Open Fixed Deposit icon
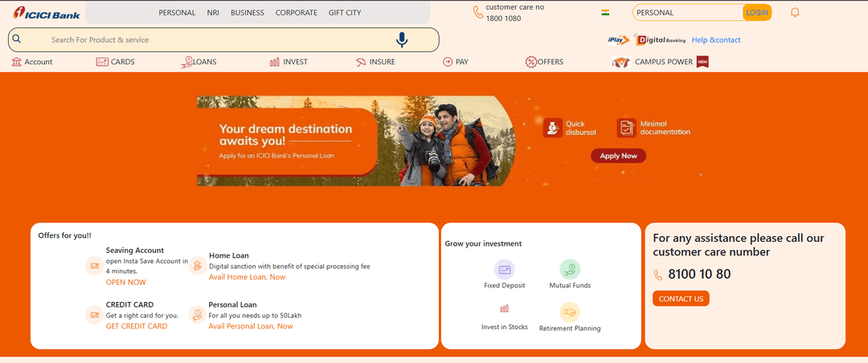Viewport: 868px width, 363px height. pos(504,270)
